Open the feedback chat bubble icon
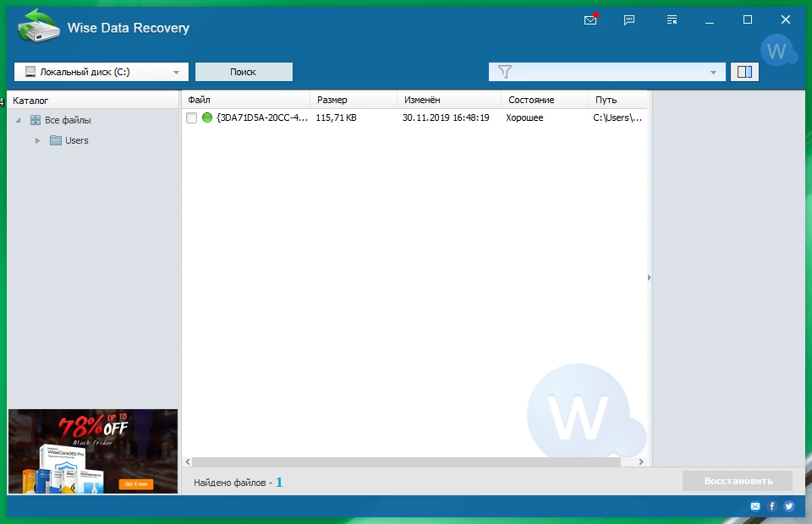Image resolution: width=812 pixels, height=524 pixels. (629, 19)
